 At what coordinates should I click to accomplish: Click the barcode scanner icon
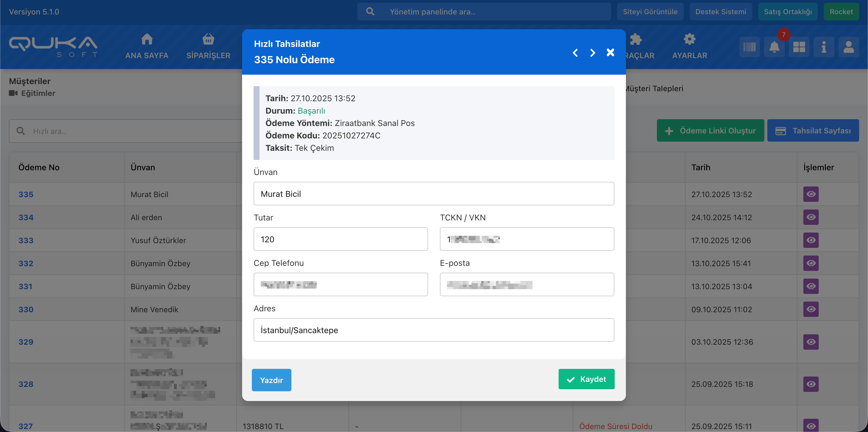pyautogui.click(x=749, y=47)
